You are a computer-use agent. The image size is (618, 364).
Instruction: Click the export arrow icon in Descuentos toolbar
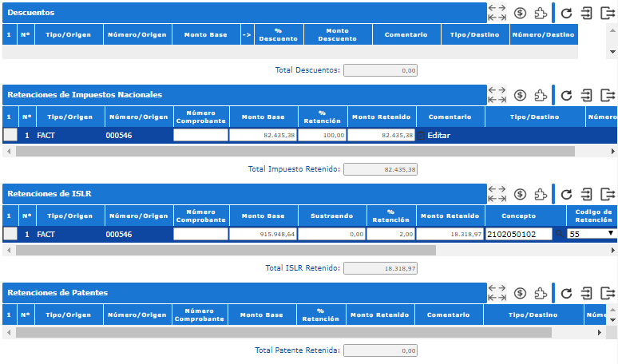tap(608, 14)
